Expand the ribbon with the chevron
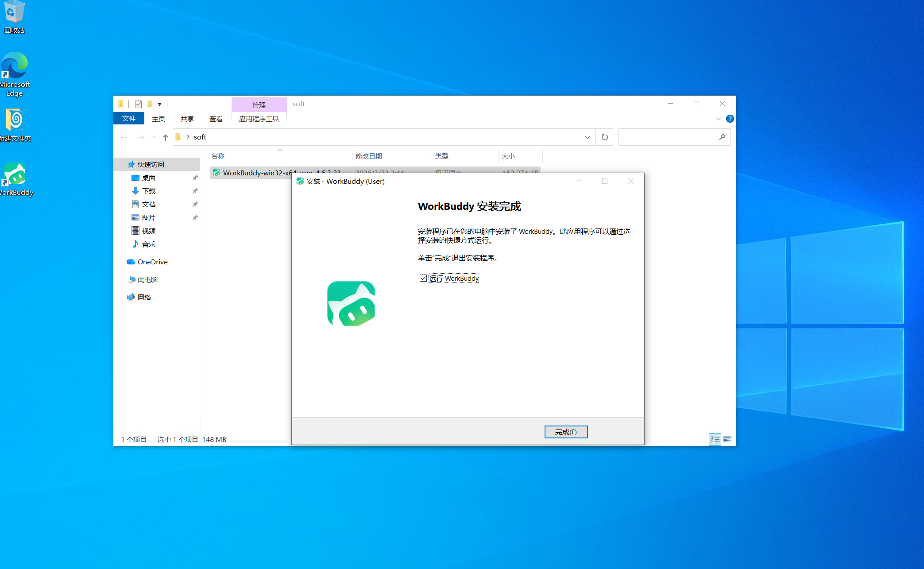The height and width of the screenshot is (569, 924). pyautogui.click(x=718, y=119)
